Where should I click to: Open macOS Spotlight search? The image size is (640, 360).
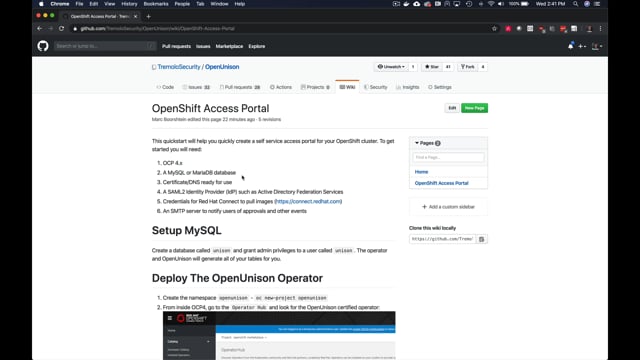click(x=576, y=4)
